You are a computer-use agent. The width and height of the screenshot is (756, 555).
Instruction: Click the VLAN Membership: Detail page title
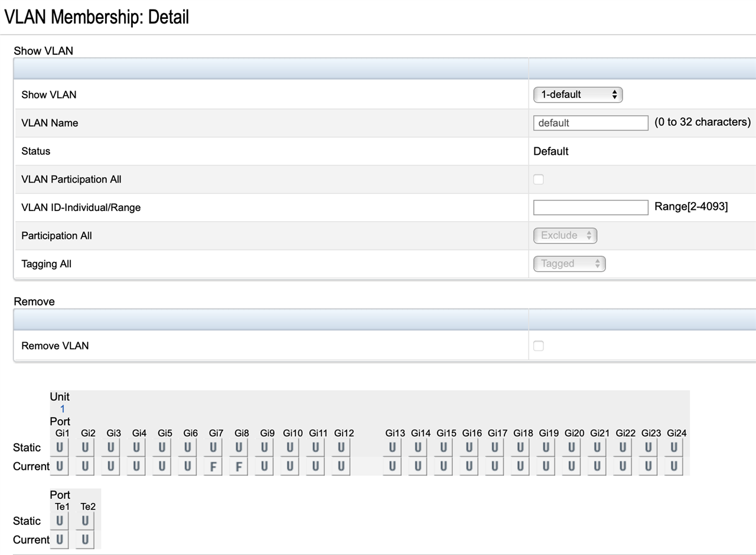tap(97, 17)
